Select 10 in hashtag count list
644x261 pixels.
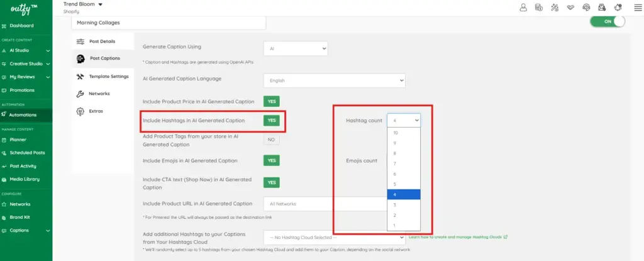click(404, 133)
